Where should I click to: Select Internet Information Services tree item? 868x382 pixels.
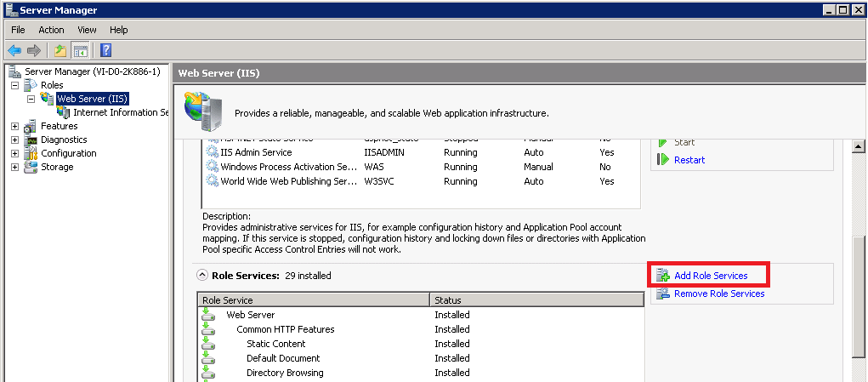coord(121,111)
